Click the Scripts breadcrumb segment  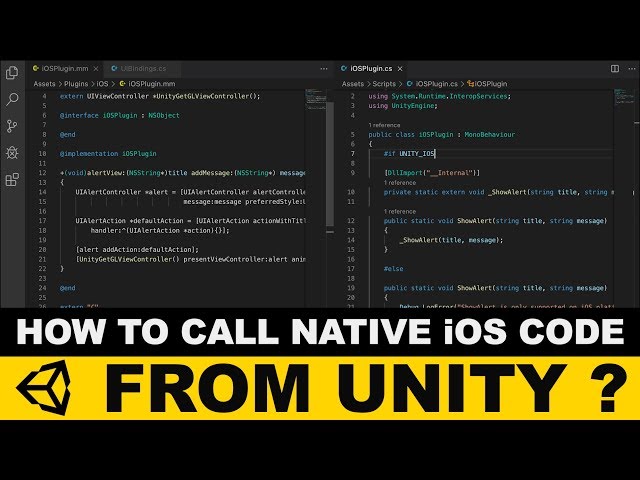click(384, 84)
